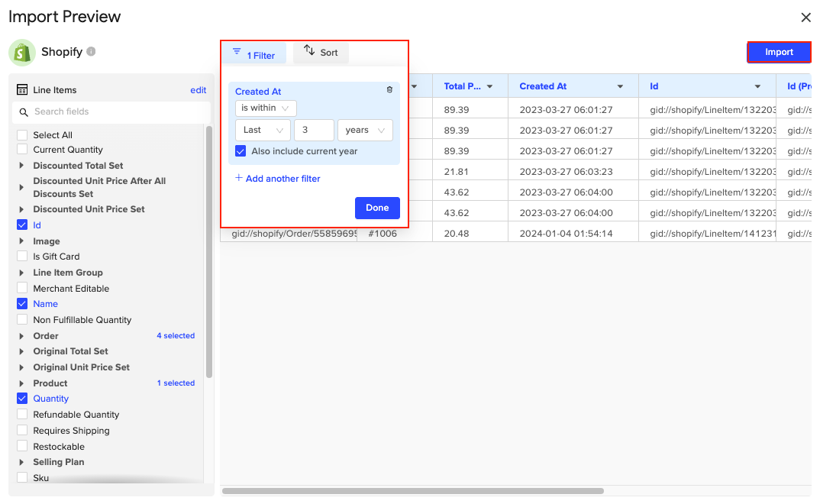Open the years unit dropdown
The height and width of the screenshot is (504, 820).
(365, 130)
